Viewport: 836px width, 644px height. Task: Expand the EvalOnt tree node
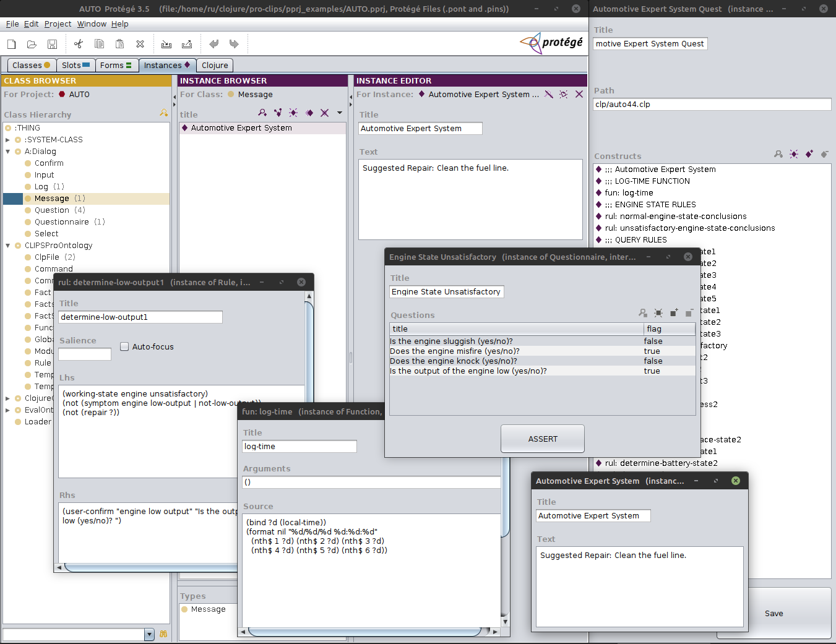click(7, 410)
